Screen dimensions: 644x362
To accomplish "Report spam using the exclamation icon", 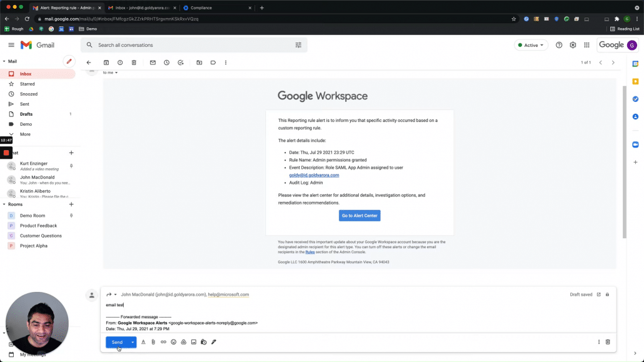I will [x=120, y=63].
